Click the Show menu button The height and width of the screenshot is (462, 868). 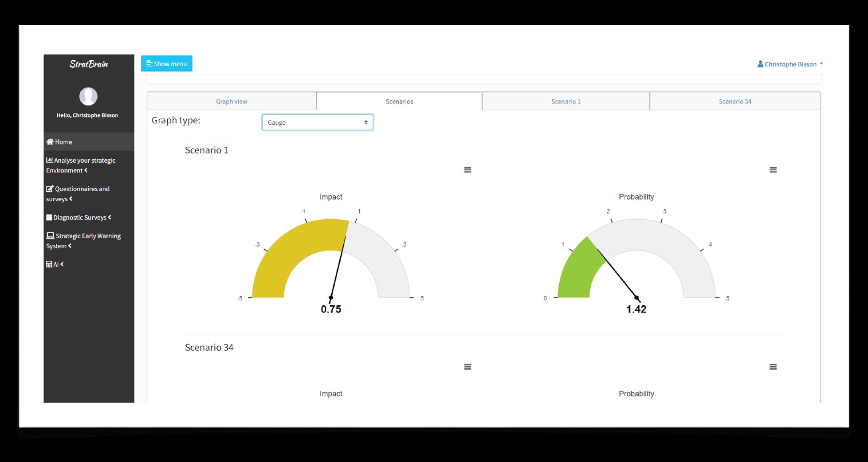point(167,63)
